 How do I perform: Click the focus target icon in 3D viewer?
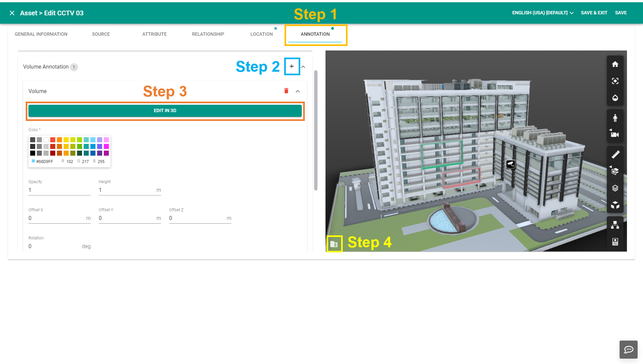click(x=615, y=81)
